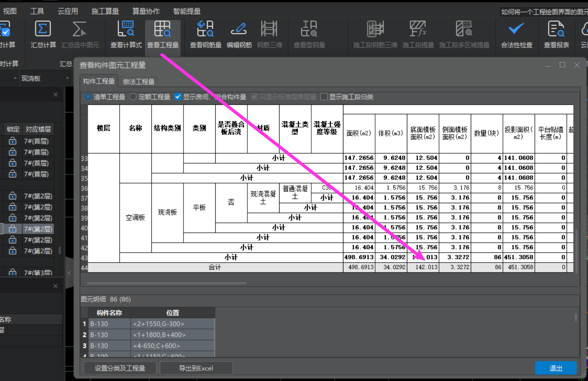This screenshot has height=381, width=588.
Task: Click the 汇总计算 sigma icon
Action: (x=43, y=29)
